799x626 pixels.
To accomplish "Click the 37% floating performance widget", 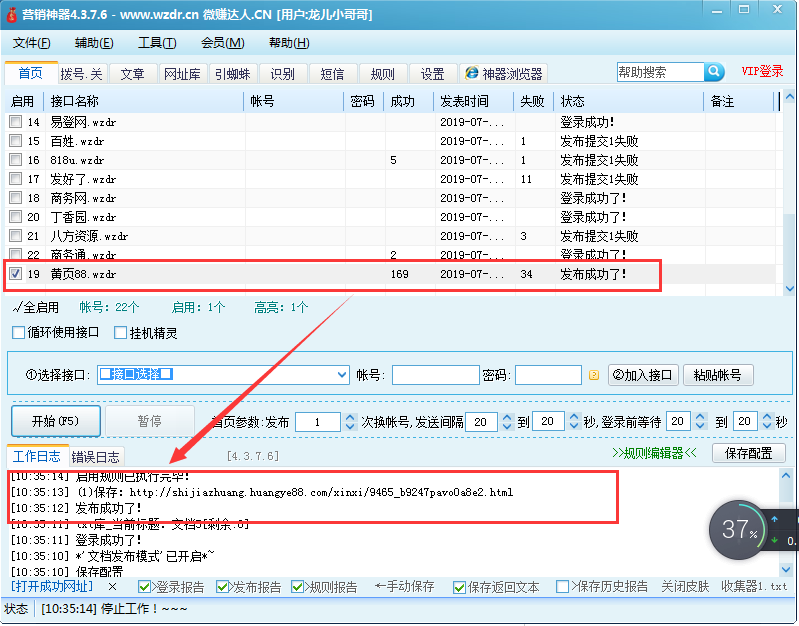I will point(738,530).
